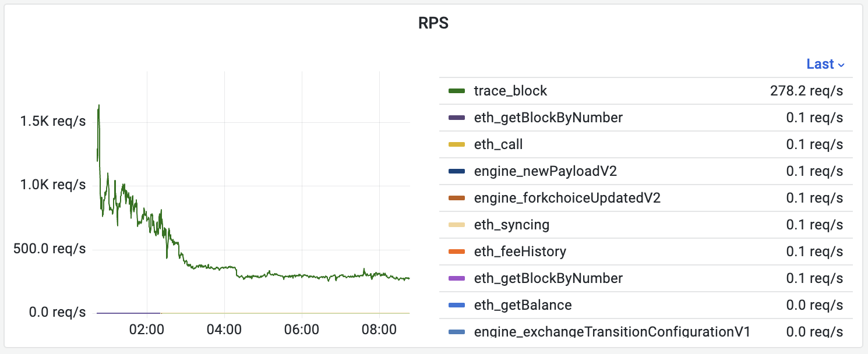The image size is (868, 354).
Task: Isolate the eth_syncing series by its label
Action: coord(511,225)
